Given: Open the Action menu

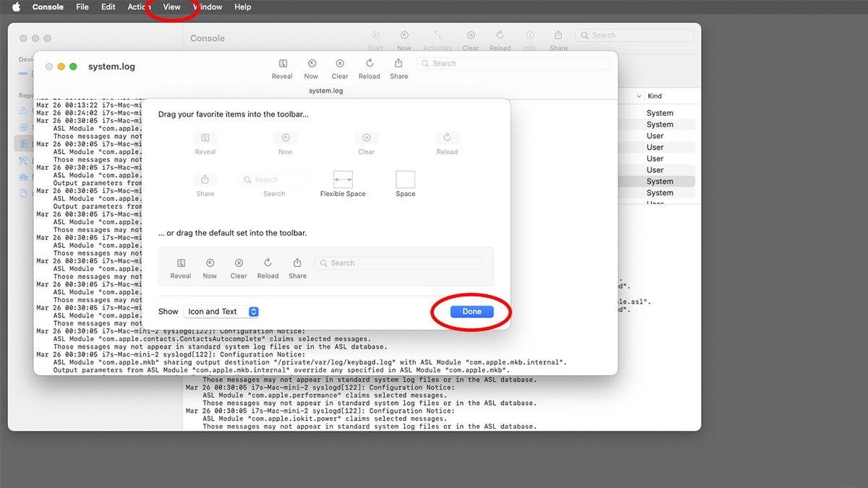Looking at the screenshot, I should [140, 7].
